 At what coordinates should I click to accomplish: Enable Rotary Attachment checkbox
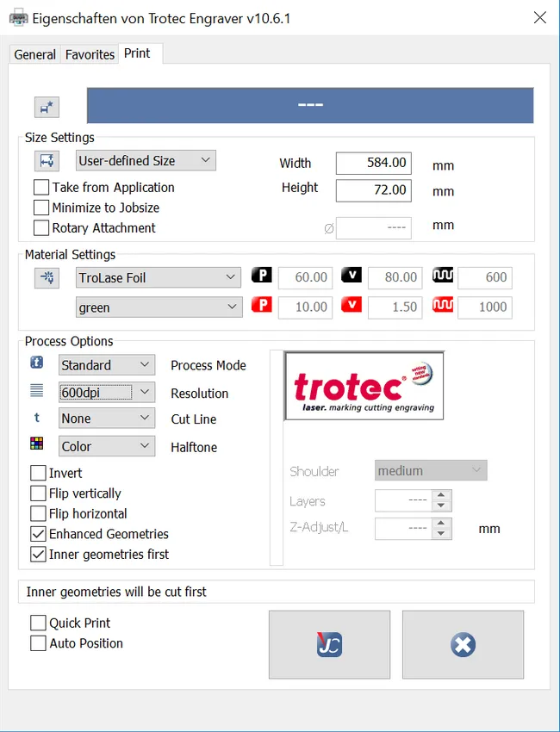tap(41, 228)
